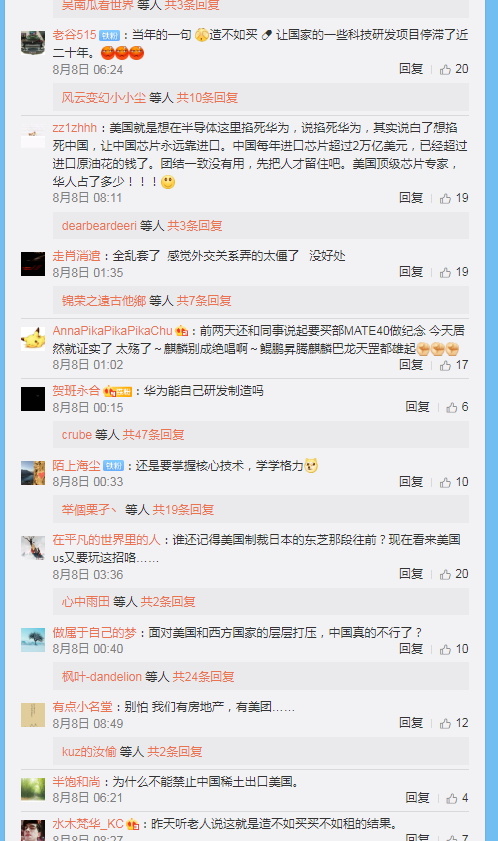Open zz1zhhh's profile via username
Viewport: 498px width, 841px height.
point(75,128)
